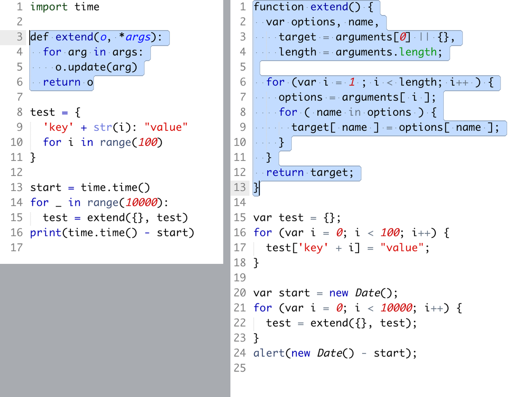Click line number 25 in right editor gutter
Image resolution: width=532 pixels, height=397 pixels.
point(240,369)
